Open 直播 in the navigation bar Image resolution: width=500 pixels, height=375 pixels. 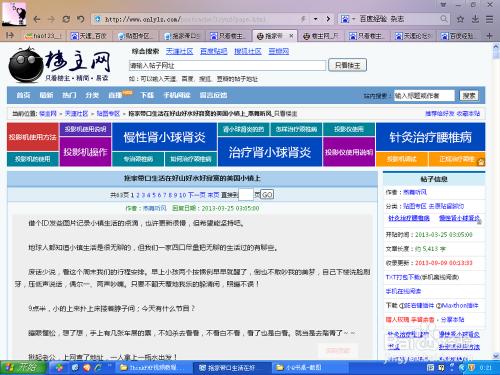(115, 95)
